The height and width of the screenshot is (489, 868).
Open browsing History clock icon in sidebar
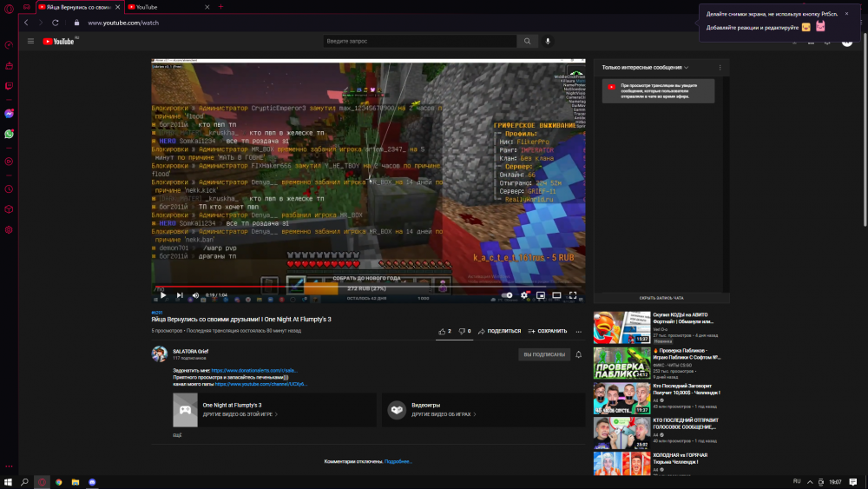pos(9,188)
